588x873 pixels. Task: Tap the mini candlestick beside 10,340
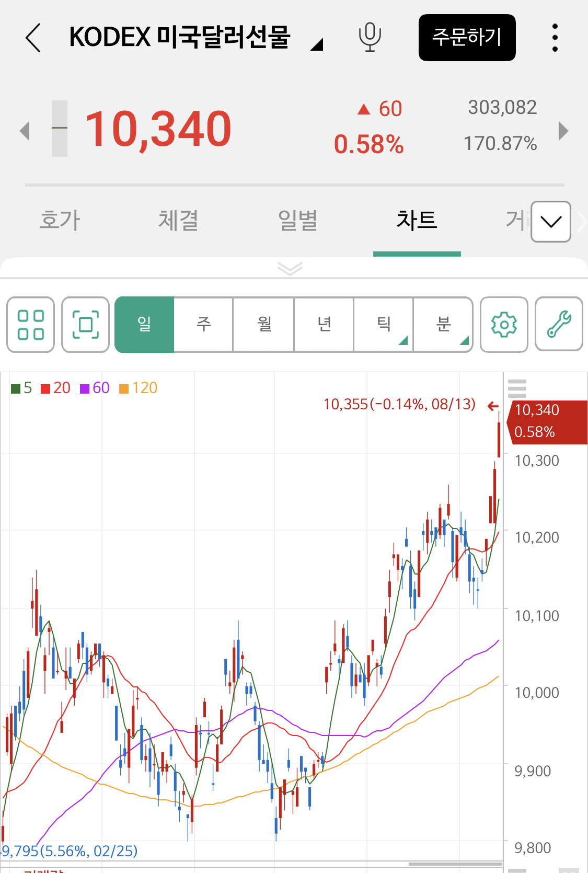tap(60, 129)
